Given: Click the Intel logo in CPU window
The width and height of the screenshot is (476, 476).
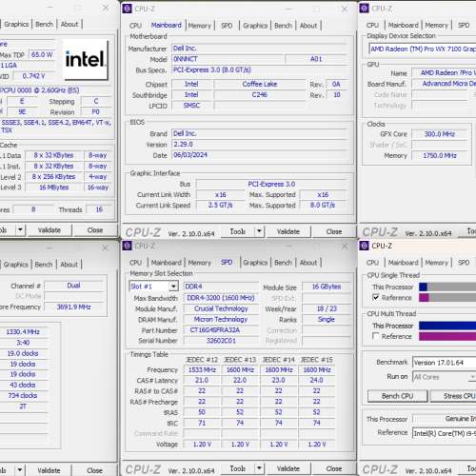Looking at the screenshot, I should [86, 59].
